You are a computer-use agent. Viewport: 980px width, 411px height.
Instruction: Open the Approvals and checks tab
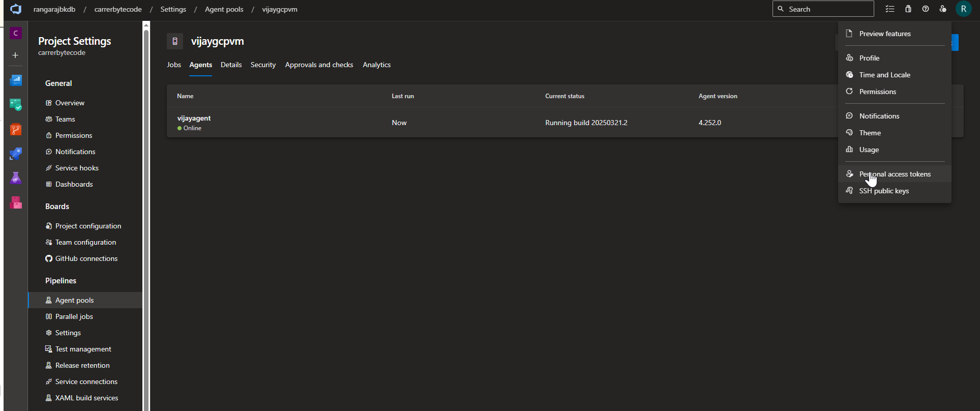point(319,65)
